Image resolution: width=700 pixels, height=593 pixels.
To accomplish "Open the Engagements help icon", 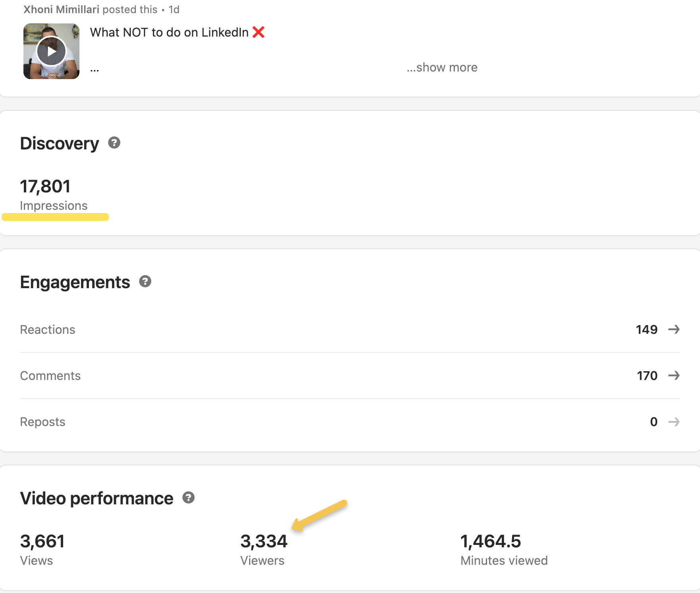I will tap(145, 281).
